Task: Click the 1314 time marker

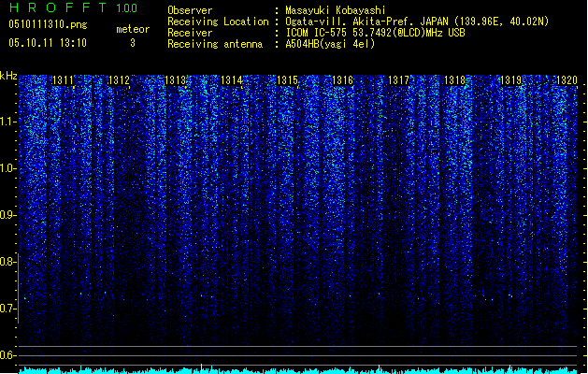Action: 232,80
